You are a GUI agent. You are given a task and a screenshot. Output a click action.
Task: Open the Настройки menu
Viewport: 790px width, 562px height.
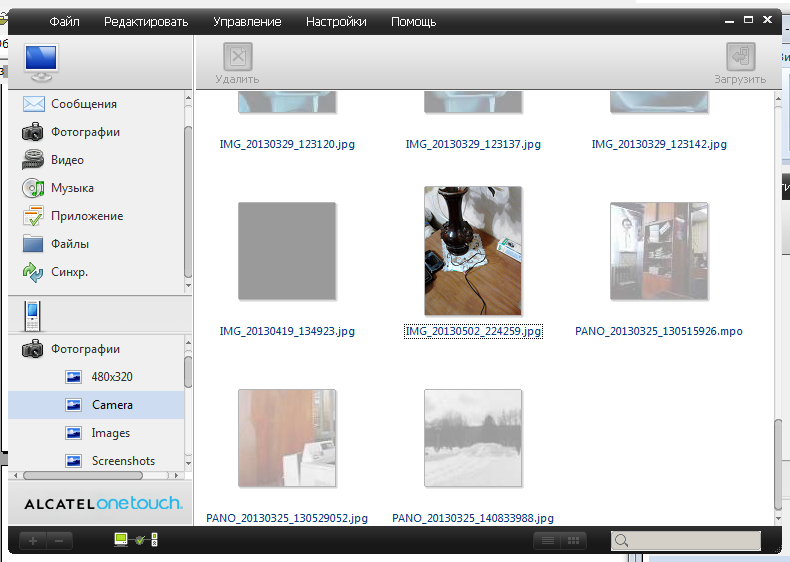(x=336, y=22)
